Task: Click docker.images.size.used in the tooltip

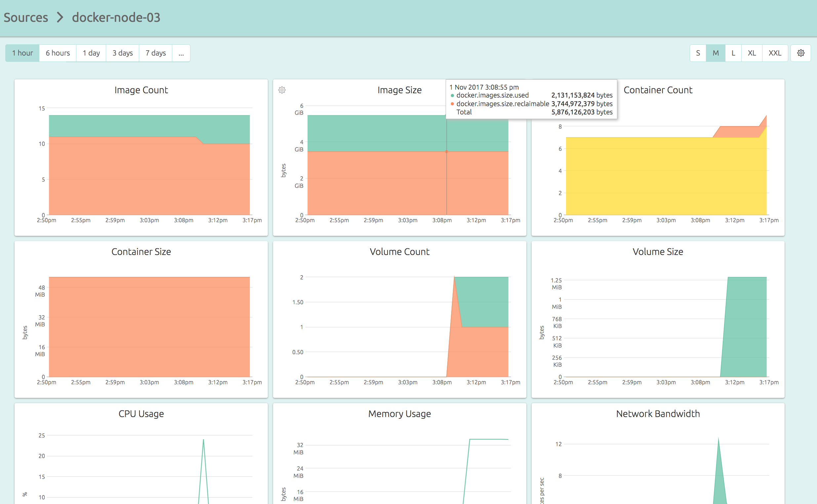Action: tap(492, 95)
